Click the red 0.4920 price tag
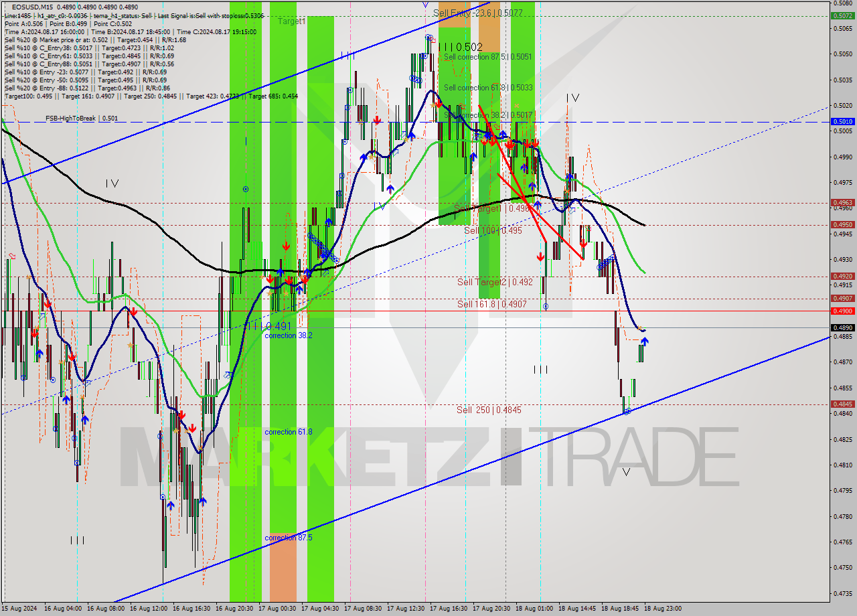This screenshot has height=616, width=857. tap(842, 276)
